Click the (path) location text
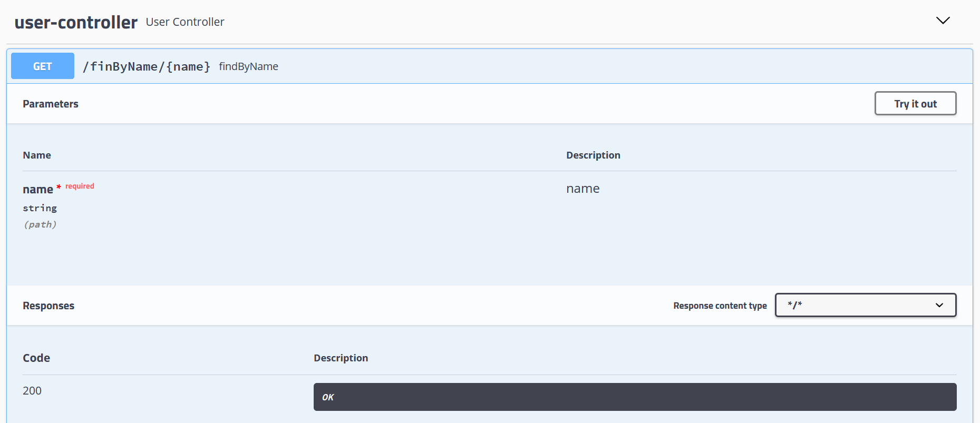Viewport: 980px width, 423px height. [40, 224]
